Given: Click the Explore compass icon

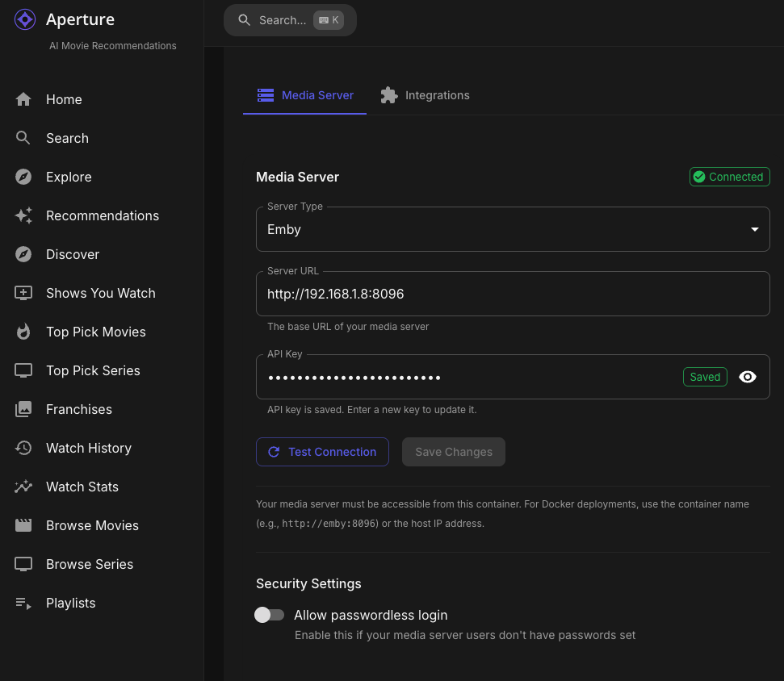Looking at the screenshot, I should [x=23, y=177].
